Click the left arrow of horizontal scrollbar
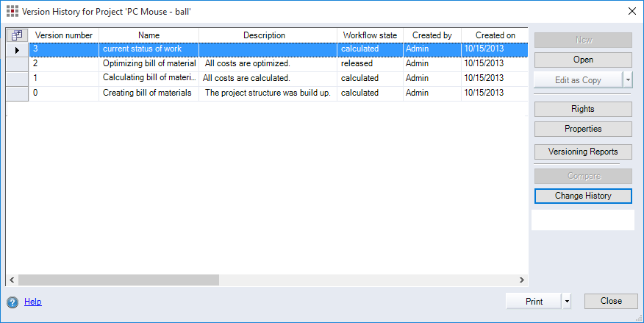This screenshot has height=323, width=644. pyautogui.click(x=12, y=280)
